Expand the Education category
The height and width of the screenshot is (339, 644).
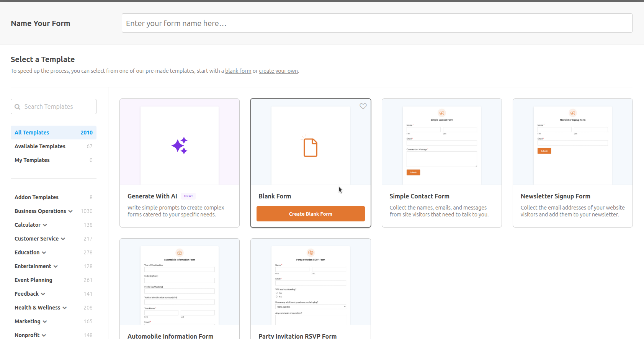[44, 253]
